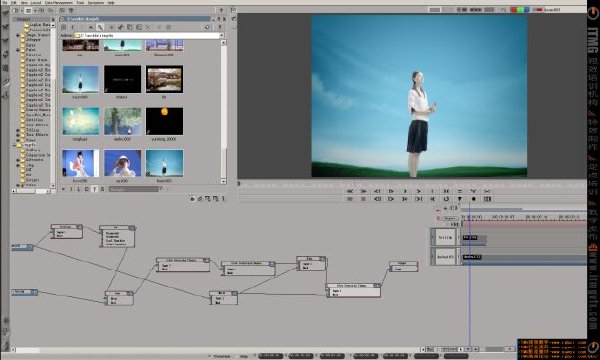The height and width of the screenshot is (360, 600).
Task: Click the delete X icon in browser toolbar
Action: pyautogui.click(x=148, y=27)
